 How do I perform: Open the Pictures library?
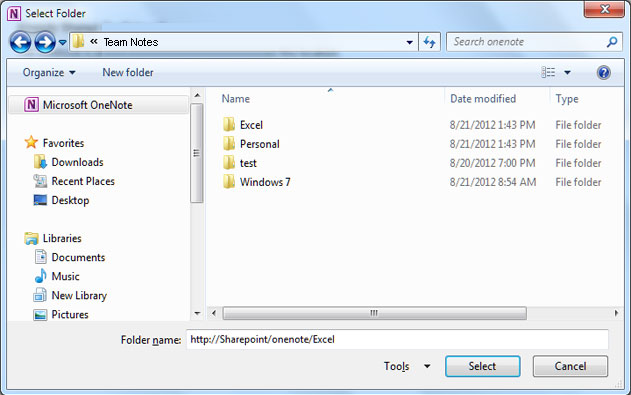tap(70, 315)
